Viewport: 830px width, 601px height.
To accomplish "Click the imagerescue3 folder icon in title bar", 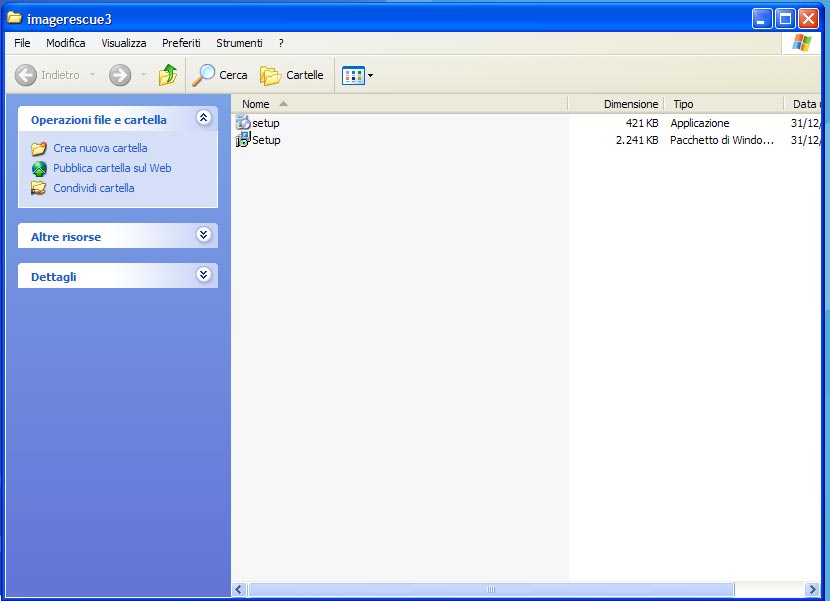I will pos(14,19).
